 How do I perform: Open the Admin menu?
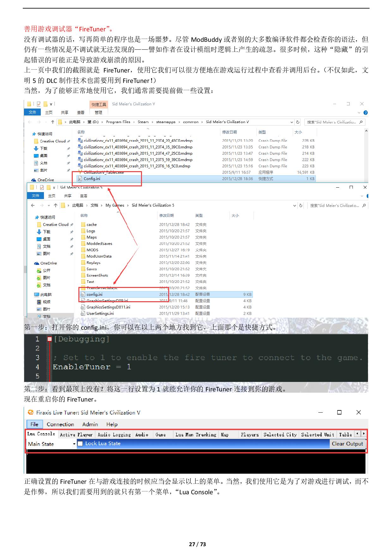click(90, 424)
